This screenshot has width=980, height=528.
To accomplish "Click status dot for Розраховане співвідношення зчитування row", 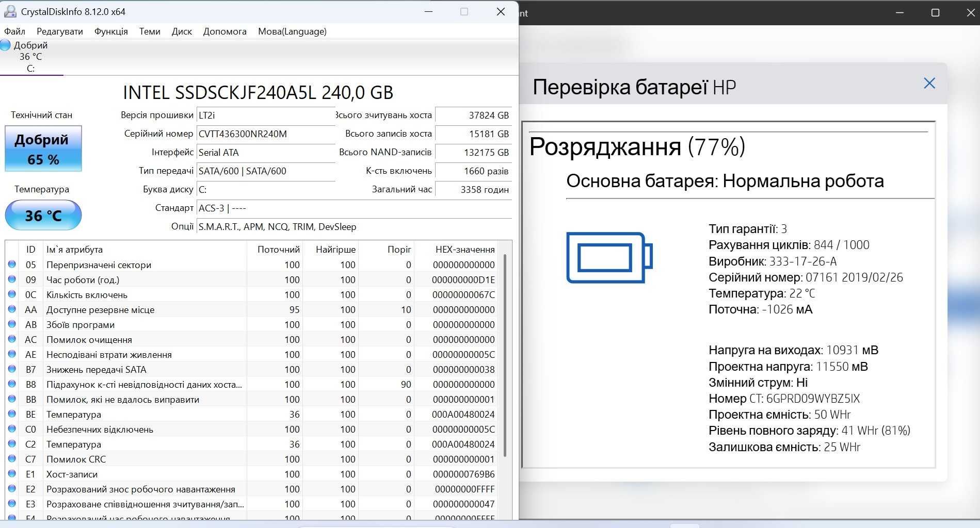I will coord(12,504).
